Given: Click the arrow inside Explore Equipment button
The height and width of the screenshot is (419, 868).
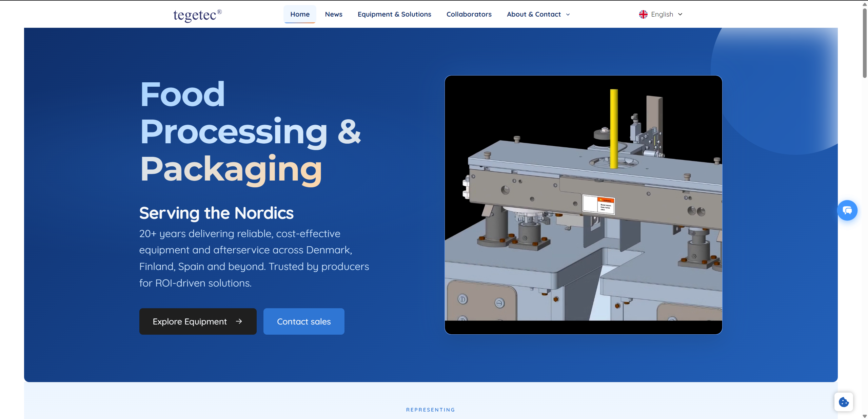Looking at the screenshot, I should (239, 321).
